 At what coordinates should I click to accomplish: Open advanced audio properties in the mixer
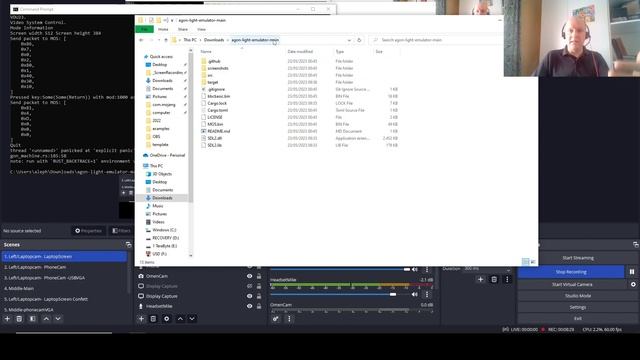tap(276, 319)
